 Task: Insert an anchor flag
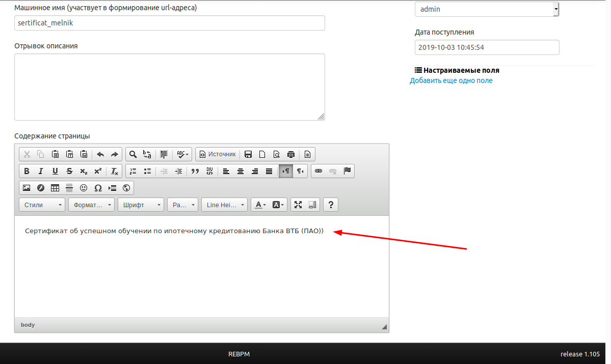(347, 171)
